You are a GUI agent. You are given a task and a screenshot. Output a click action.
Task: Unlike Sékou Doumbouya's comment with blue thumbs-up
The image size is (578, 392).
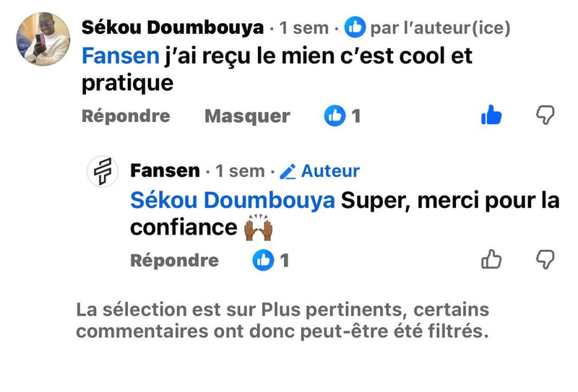[491, 115]
